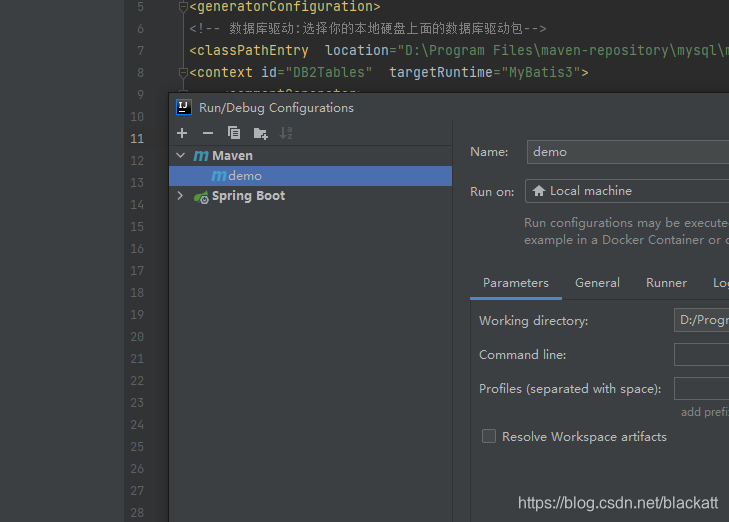Click line number 7 in editor gutter
This screenshot has width=729, height=522.
click(x=140, y=51)
